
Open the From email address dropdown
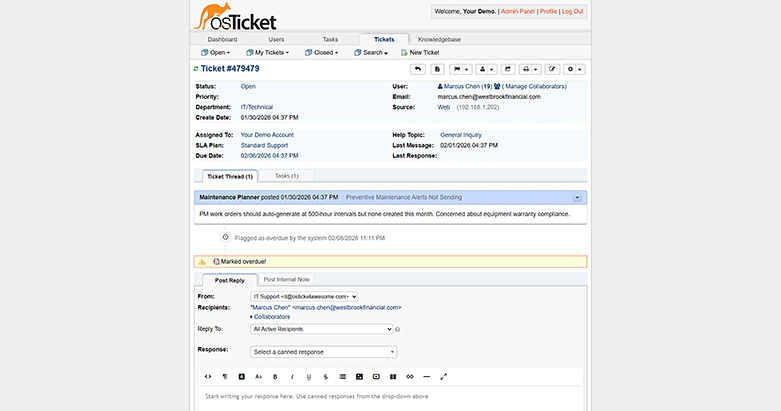tap(304, 296)
